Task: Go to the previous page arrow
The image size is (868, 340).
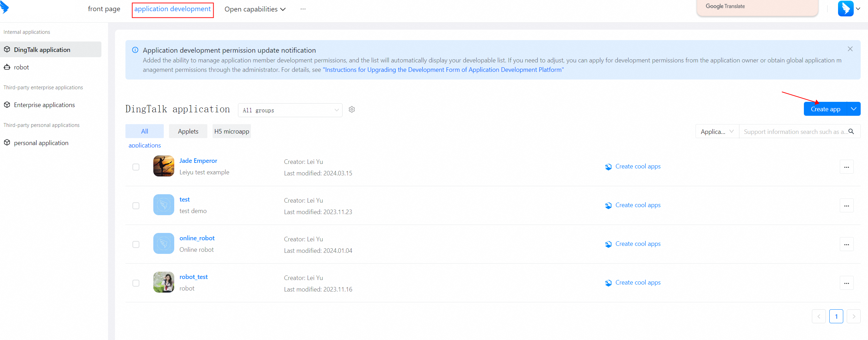Action: (x=819, y=316)
